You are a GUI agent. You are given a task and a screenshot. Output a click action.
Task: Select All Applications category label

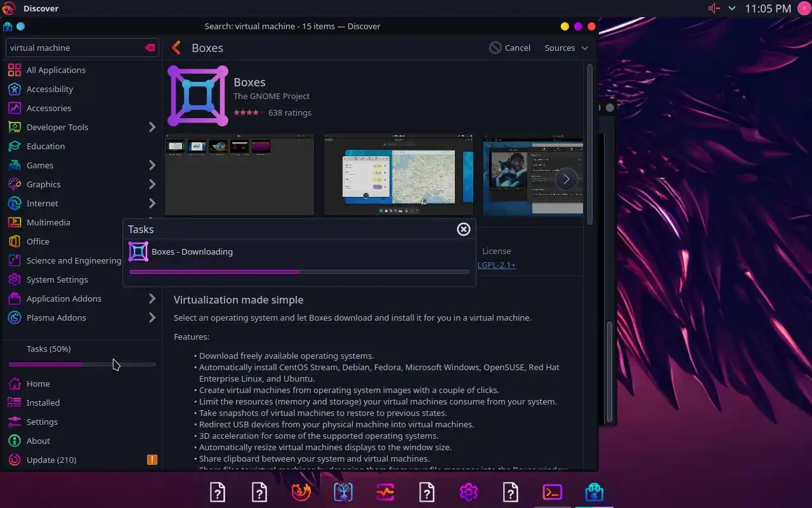(56, 70)
